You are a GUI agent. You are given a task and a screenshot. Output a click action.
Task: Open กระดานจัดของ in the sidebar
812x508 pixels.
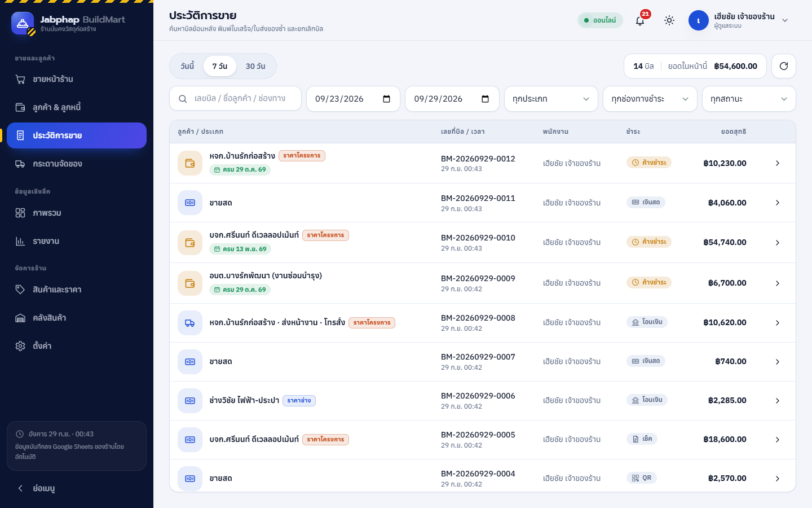77,164
